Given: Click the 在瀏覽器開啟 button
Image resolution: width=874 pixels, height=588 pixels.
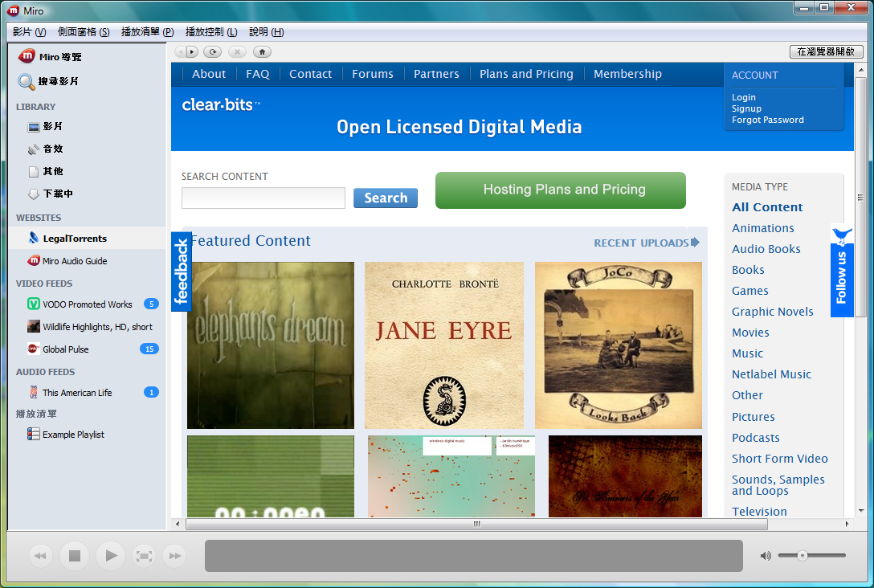Looking at the screenshot, I should 826,51.
